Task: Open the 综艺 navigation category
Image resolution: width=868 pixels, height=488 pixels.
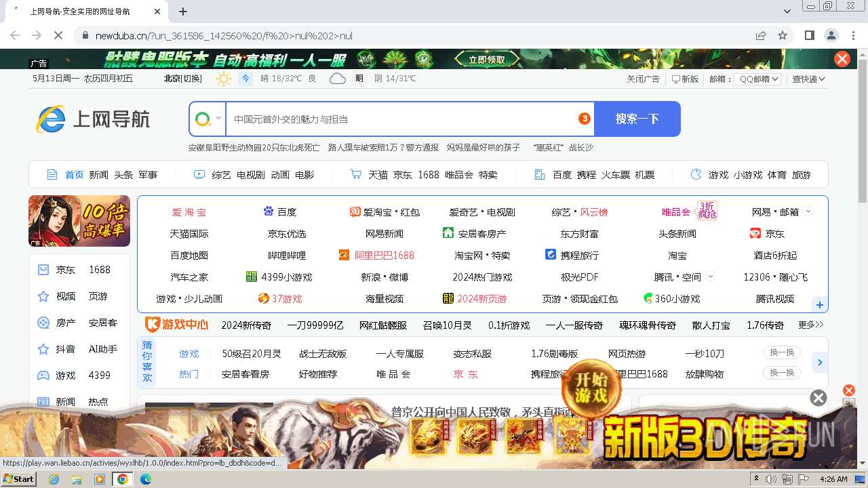Action: click(221, 175)
